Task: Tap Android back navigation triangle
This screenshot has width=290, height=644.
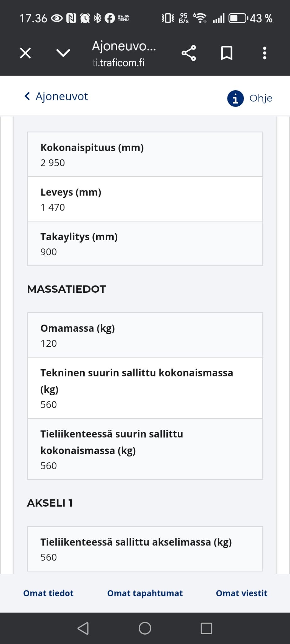Action: (83, 628)
